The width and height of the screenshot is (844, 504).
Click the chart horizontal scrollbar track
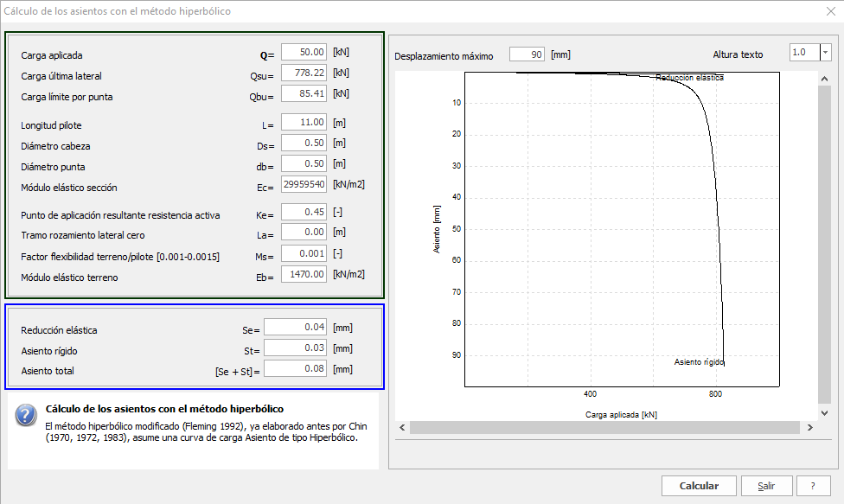[x=604, y=428]
